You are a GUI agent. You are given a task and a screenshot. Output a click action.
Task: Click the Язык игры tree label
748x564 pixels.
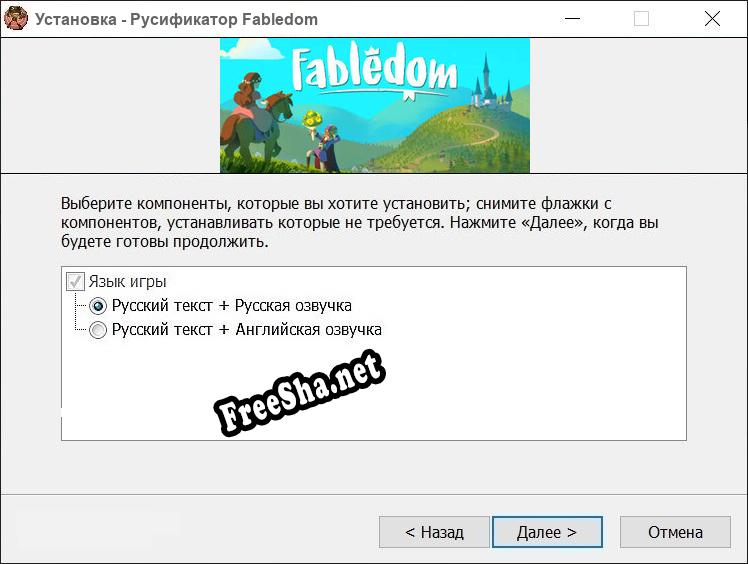(x=127, y=282)
